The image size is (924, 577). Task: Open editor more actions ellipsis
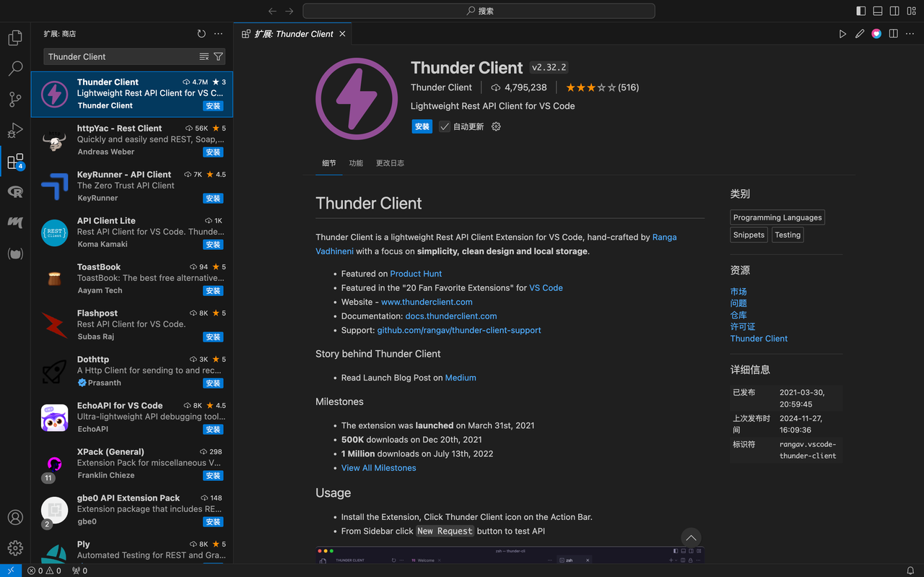click(x=910, y=34)
